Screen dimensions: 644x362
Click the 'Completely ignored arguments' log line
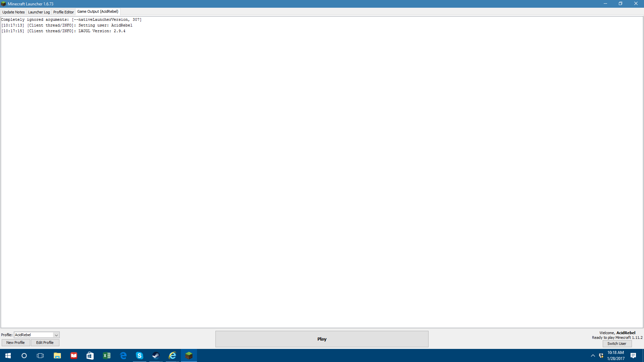coord(71,19)
